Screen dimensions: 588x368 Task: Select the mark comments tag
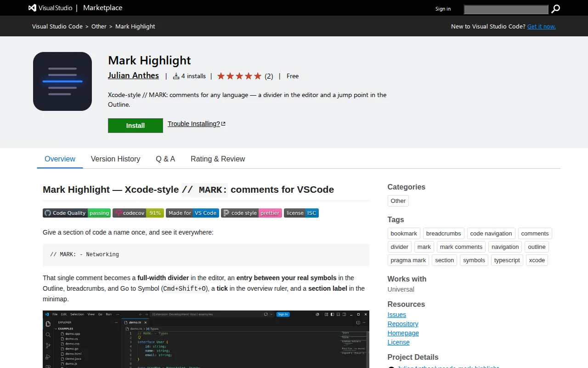pyautogui.click(x=461, y=247)
